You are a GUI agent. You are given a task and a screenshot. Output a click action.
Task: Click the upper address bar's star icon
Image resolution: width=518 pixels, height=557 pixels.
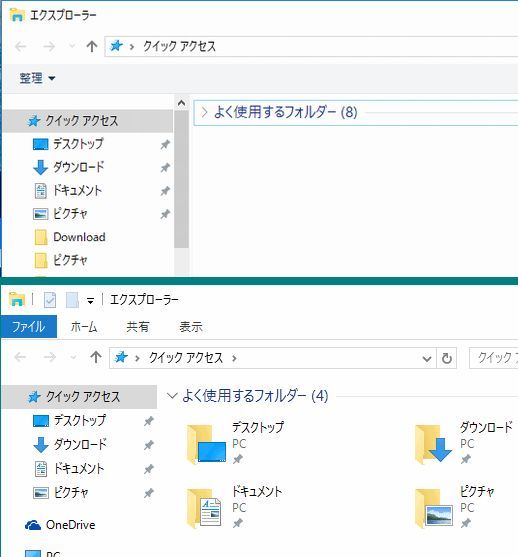[x=117, y=46]
